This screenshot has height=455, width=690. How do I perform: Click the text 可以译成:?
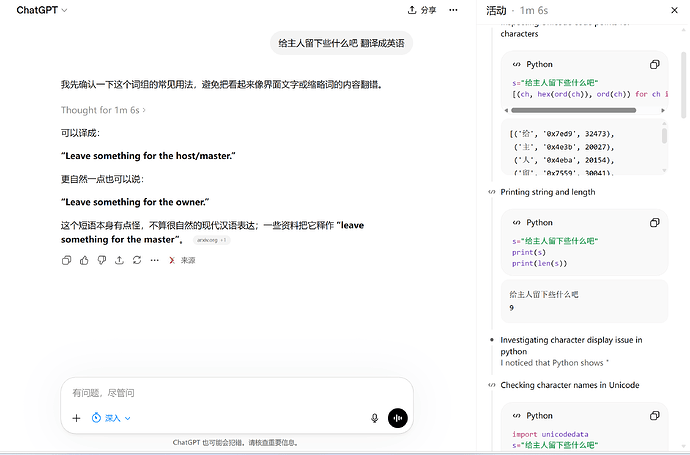81,133
